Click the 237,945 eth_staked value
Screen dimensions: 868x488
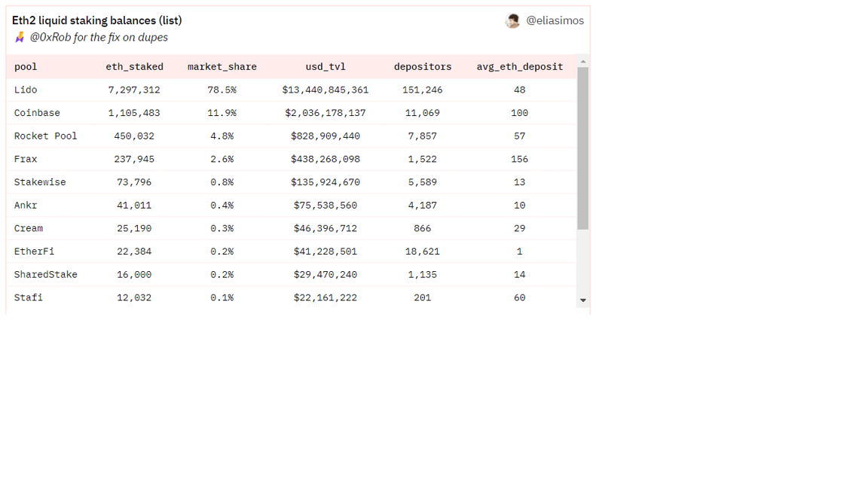134,160
